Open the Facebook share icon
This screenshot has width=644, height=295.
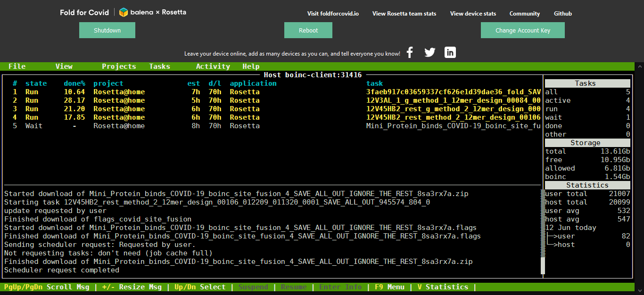[x=410, y=52]
